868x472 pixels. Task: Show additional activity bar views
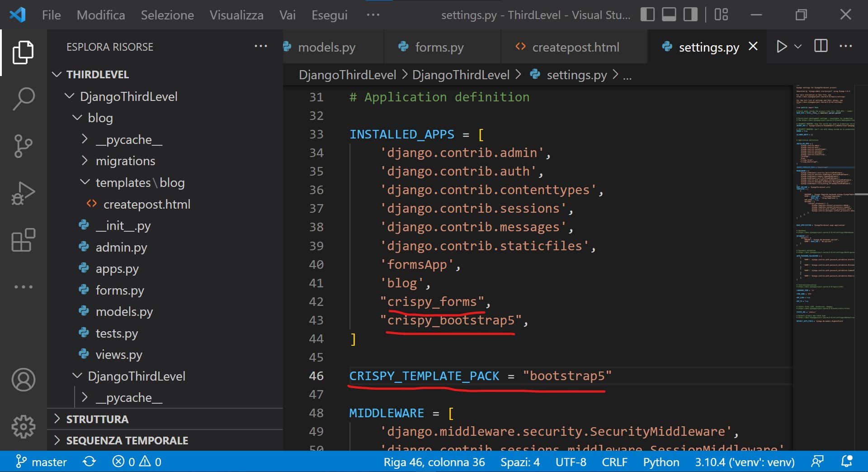point(23,287)
